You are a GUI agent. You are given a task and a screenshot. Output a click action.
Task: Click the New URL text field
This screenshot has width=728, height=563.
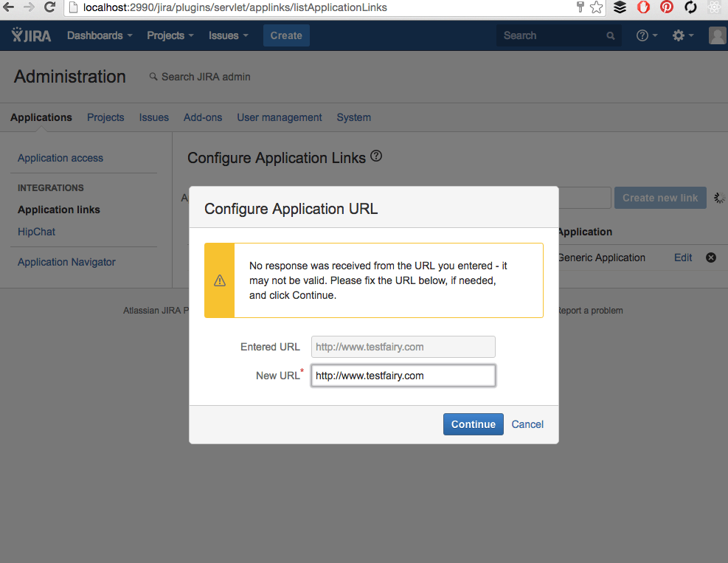403,376
